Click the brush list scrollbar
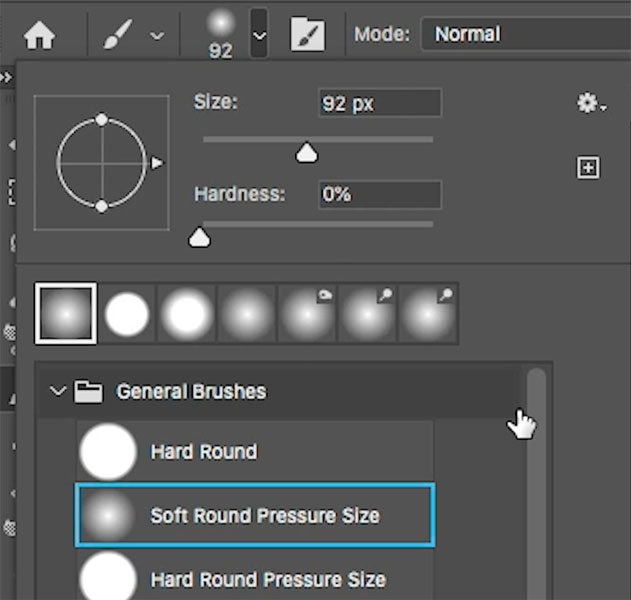The height and width of the screenshot is (600, 631). (x=536, y=483)
